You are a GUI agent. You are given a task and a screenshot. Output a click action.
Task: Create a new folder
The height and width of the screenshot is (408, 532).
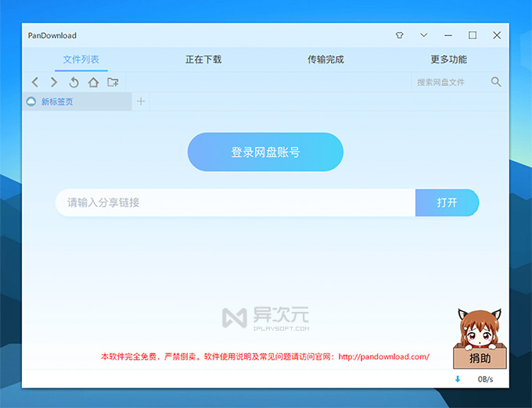pos(113,82)
